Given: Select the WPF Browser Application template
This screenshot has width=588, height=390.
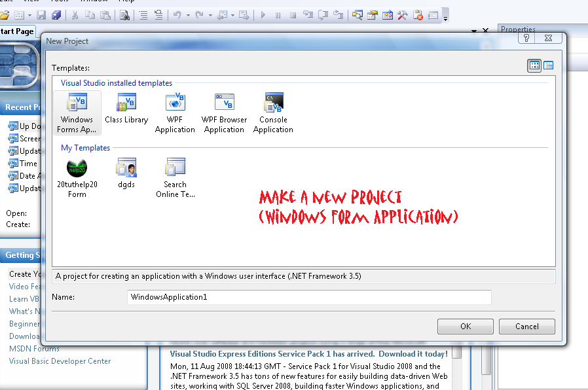Looking at the screenshot, I should click(224, 113).
